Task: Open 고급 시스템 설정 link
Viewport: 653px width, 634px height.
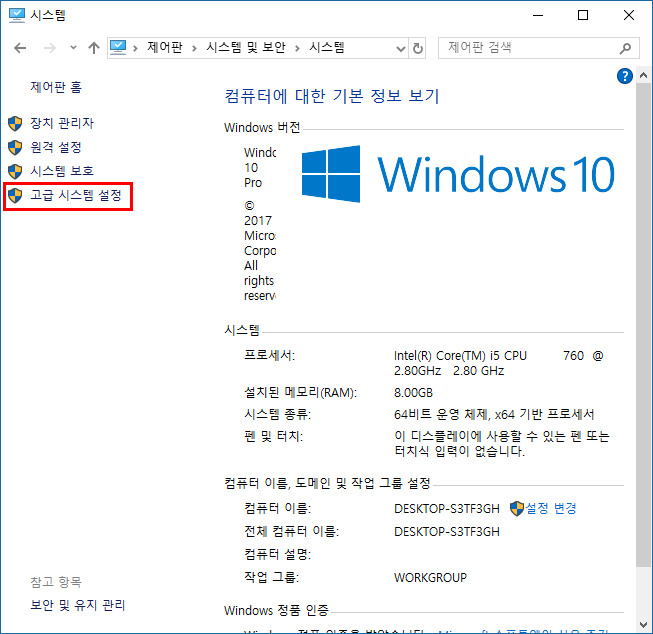Action: point(76,195)
